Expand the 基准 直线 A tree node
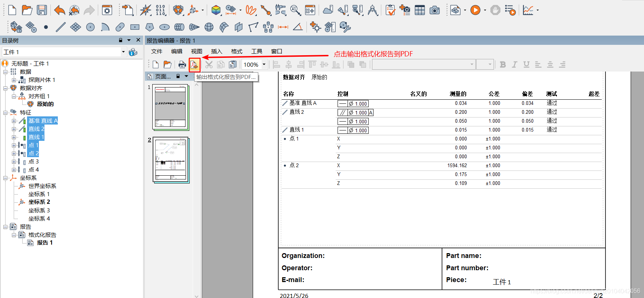The height and width of the screenshot is (298, 644). [14, 121]
